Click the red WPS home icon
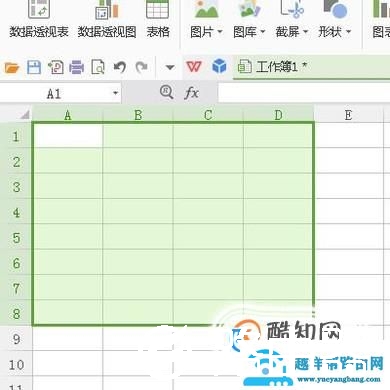The height and width of the screenshot is (390, 390). [194, 67]
